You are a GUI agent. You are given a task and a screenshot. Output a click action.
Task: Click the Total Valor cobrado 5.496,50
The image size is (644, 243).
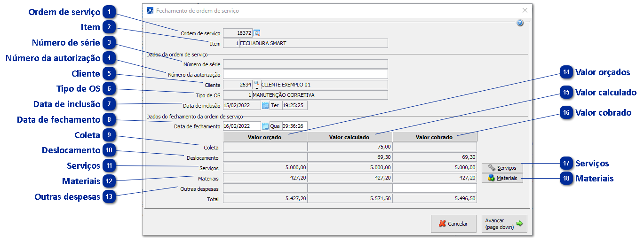[x=435, y=198]
